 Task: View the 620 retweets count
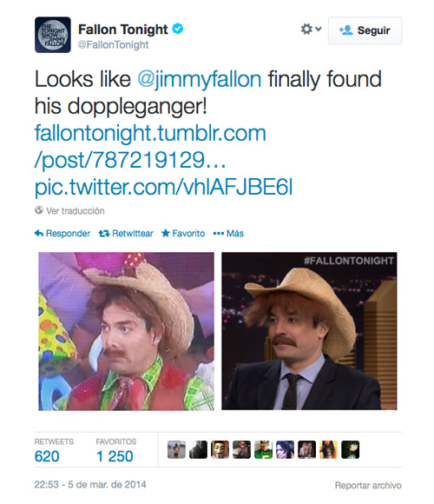tap(47, 456)
